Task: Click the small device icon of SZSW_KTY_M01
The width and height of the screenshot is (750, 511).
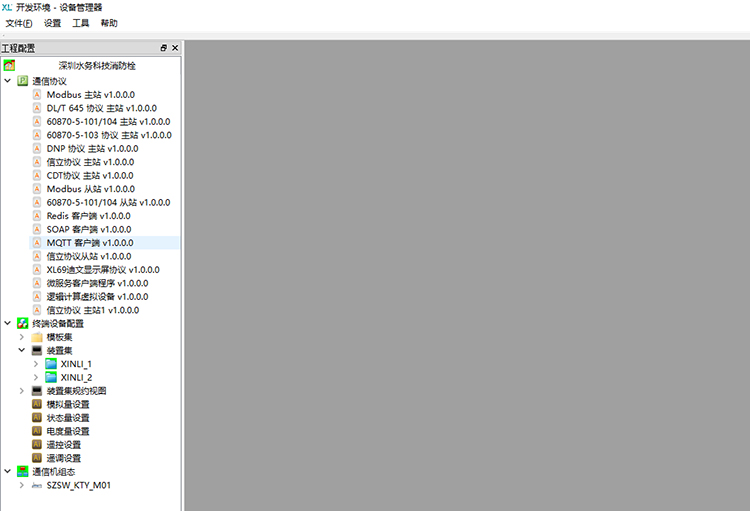Action: pyautogui.click(x=37, y=485)
